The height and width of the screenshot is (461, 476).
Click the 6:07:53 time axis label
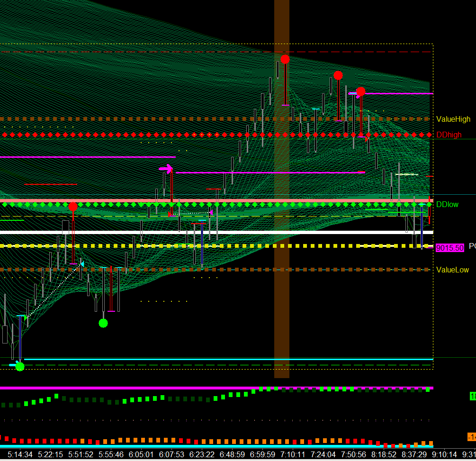pyautogui.click(x=171, y=455)
